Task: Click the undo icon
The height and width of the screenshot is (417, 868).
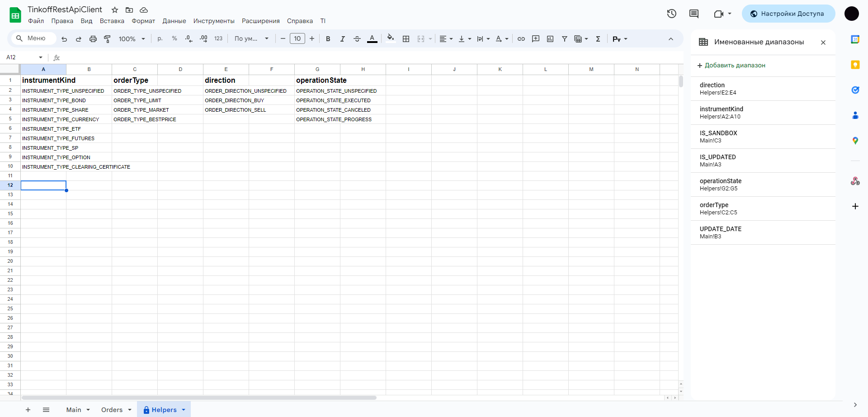Action: (64, 39)
